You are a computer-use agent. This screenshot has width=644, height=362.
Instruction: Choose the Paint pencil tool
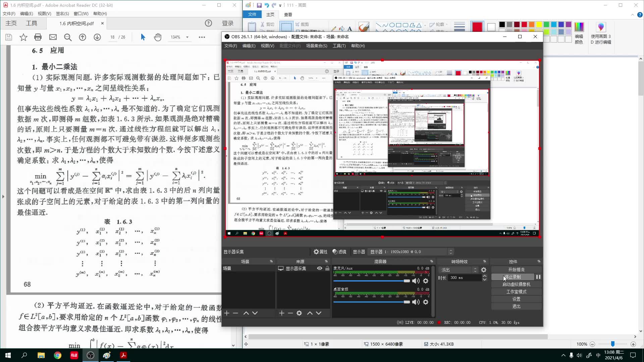[333, 29]
